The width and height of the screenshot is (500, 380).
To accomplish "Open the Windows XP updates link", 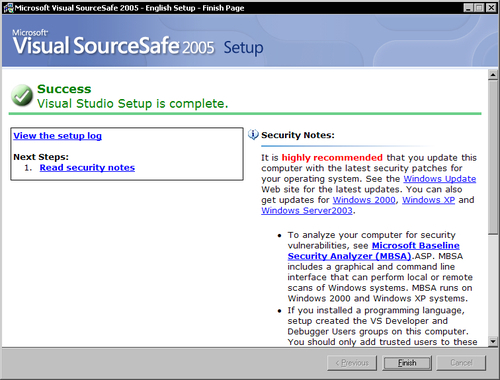I will [428, 200].
